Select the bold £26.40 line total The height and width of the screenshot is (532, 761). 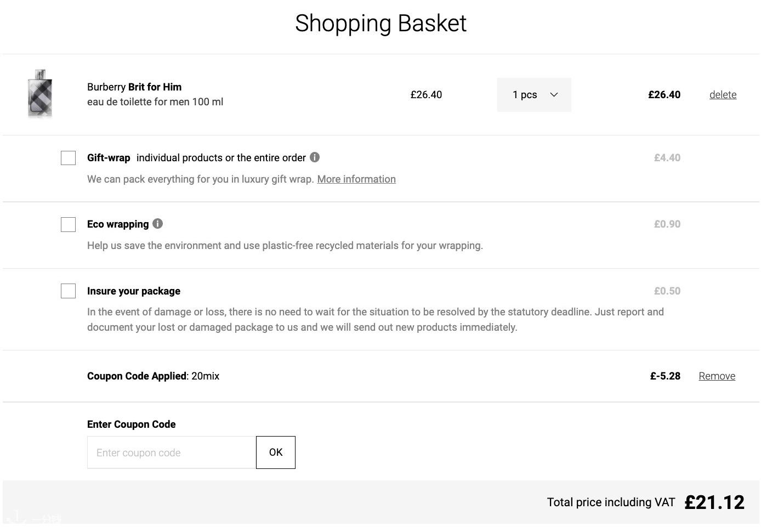tap(664, 95)
